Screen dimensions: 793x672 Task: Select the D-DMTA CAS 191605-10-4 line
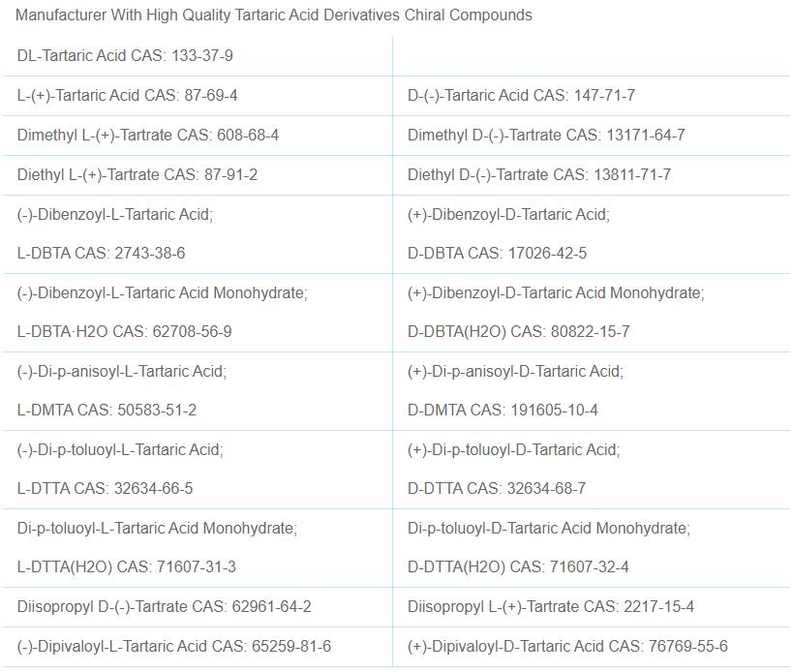[503, 411]
